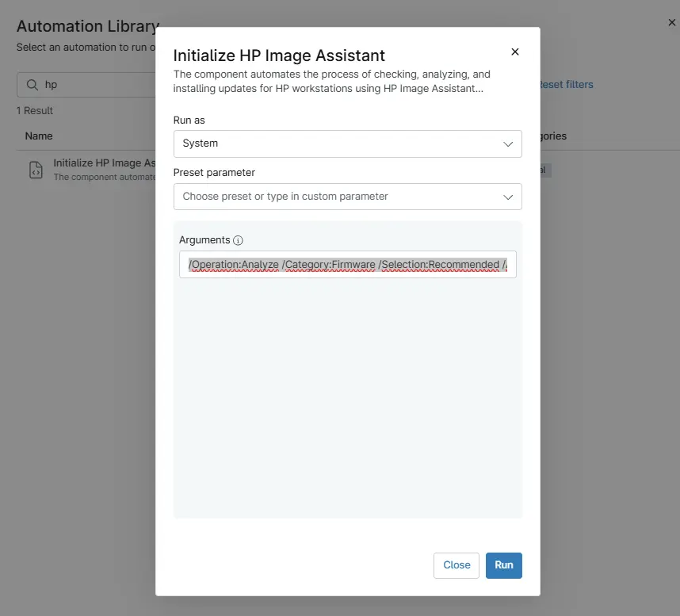Sort by the Name column header
Screen dimensions: 680x616
39,136
